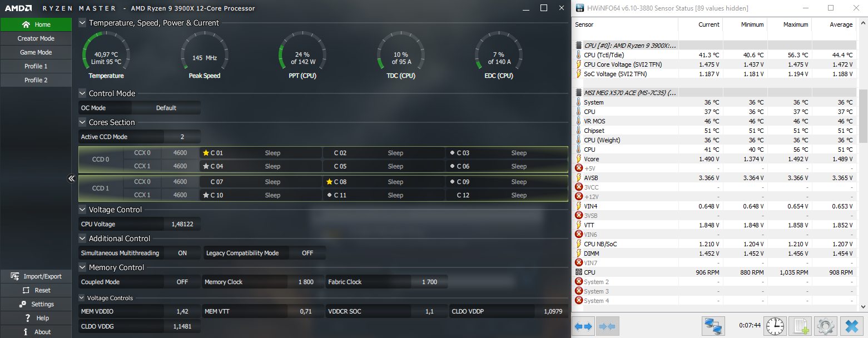Select Profile 1 in sidebar
This screenshot has width=868, height=338.
(x=36, y=66)
